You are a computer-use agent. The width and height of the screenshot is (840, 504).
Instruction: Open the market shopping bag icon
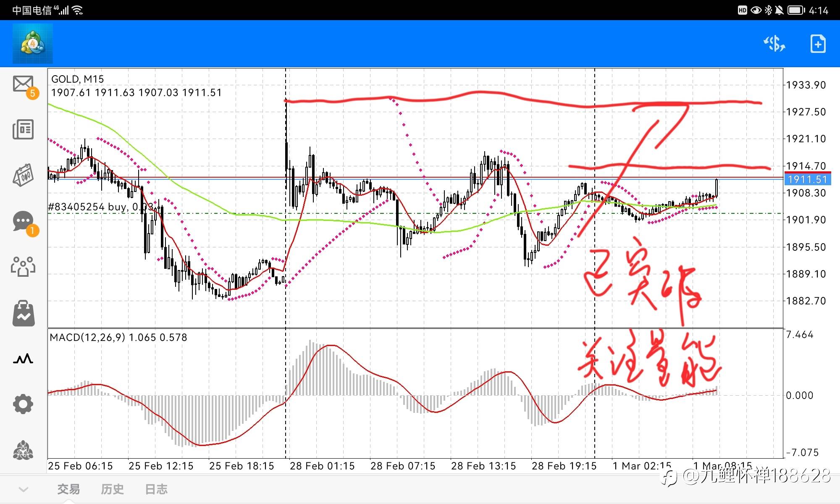(x=24, y=313)
